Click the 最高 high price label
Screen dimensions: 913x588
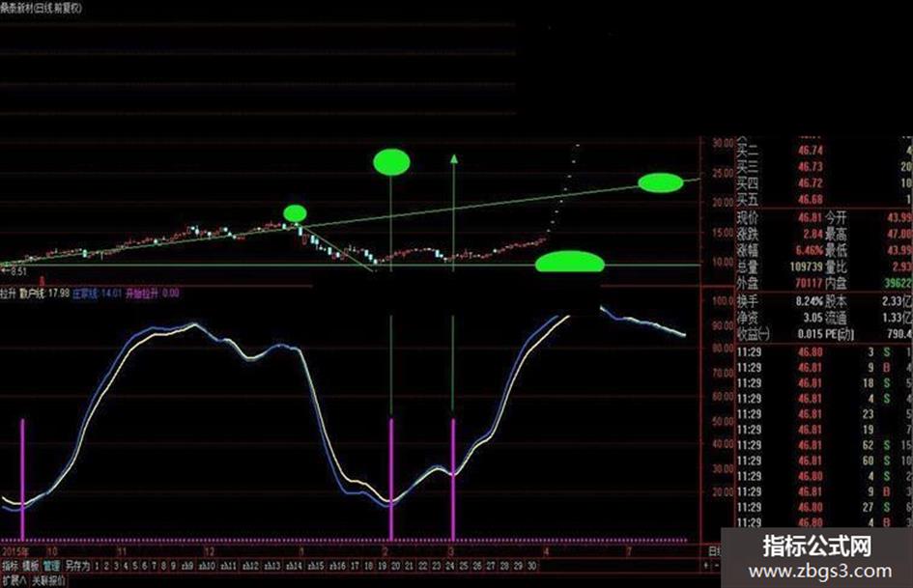836,234
